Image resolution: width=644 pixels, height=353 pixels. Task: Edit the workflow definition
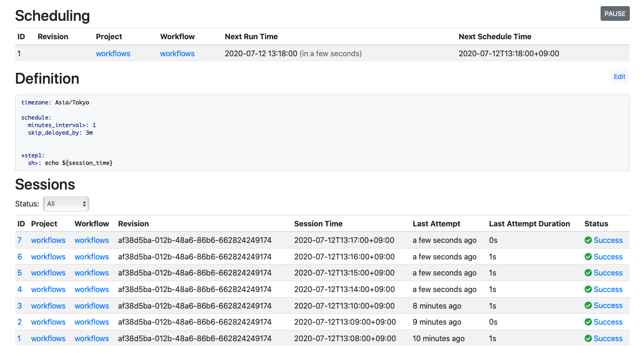click(619, 77)
